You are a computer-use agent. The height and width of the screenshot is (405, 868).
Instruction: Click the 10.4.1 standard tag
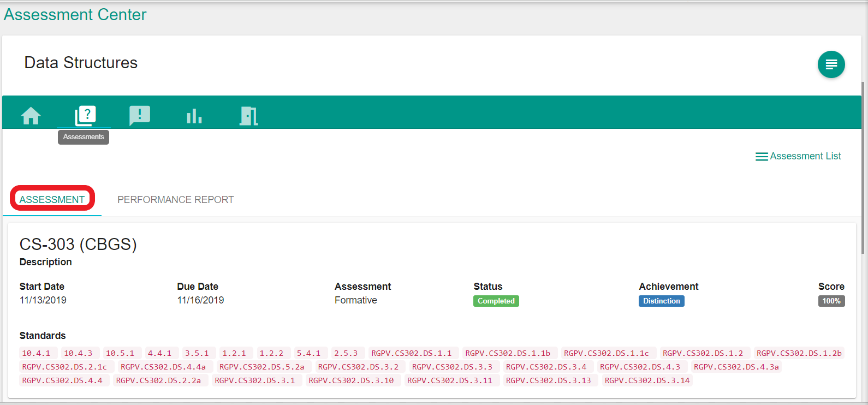pyautogui.click(x=36, y=353)
